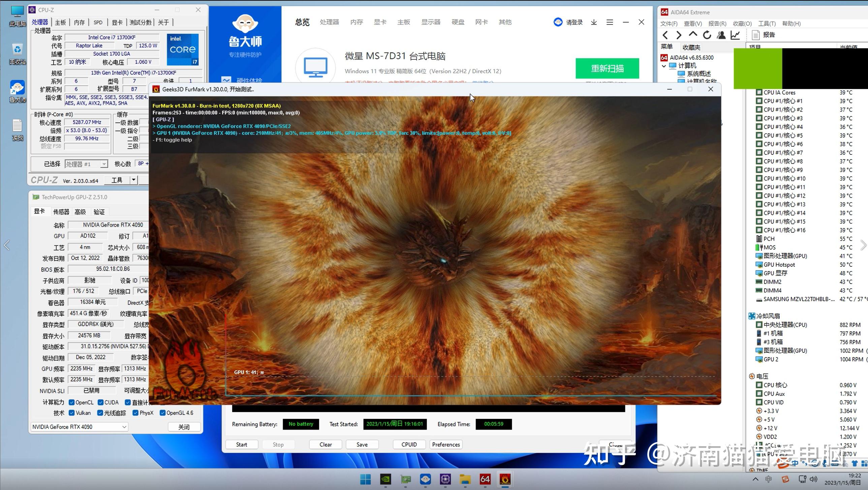
Task: Click the Save button in FurMark
Action: 362,444
